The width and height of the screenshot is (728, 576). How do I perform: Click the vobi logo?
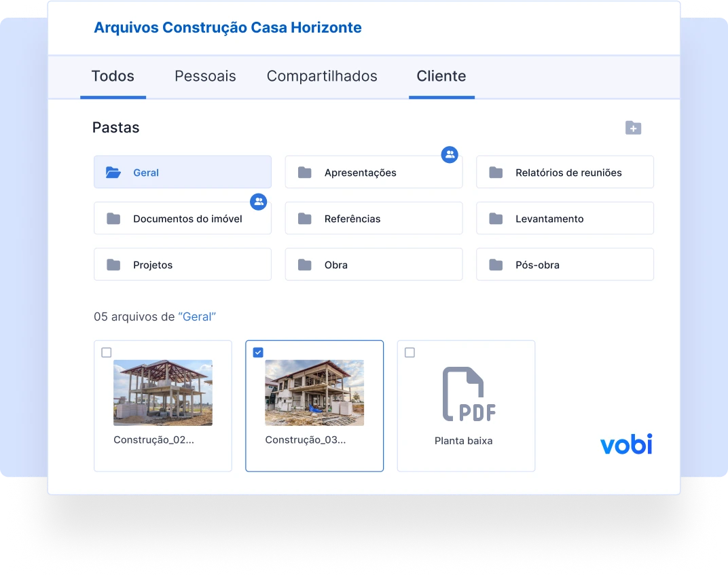coord(626,444)
